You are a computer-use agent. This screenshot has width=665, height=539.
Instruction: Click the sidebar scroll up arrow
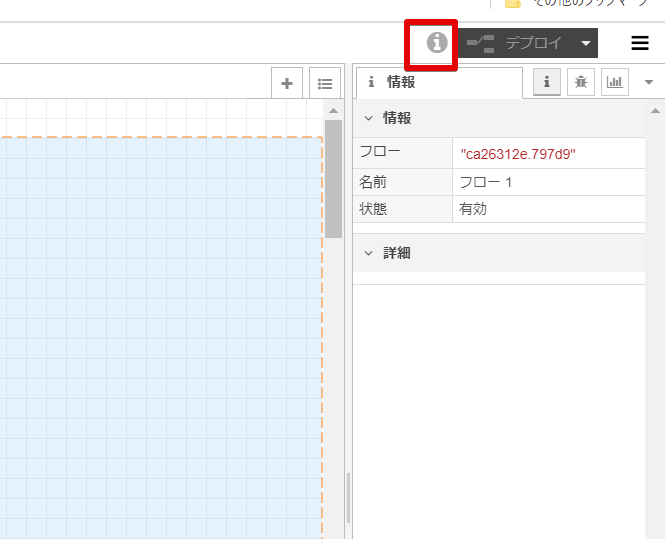click(x=655, y=108)
